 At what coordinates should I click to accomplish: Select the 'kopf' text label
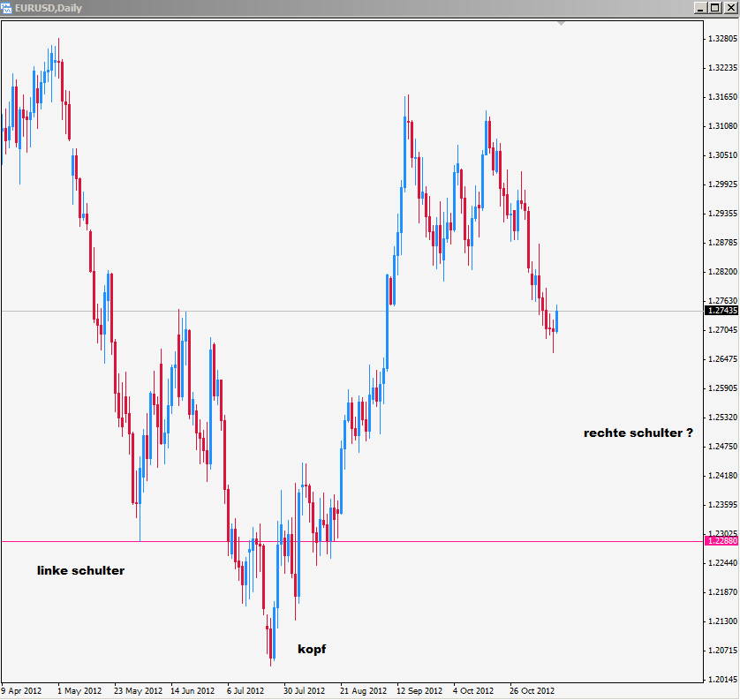312,649
